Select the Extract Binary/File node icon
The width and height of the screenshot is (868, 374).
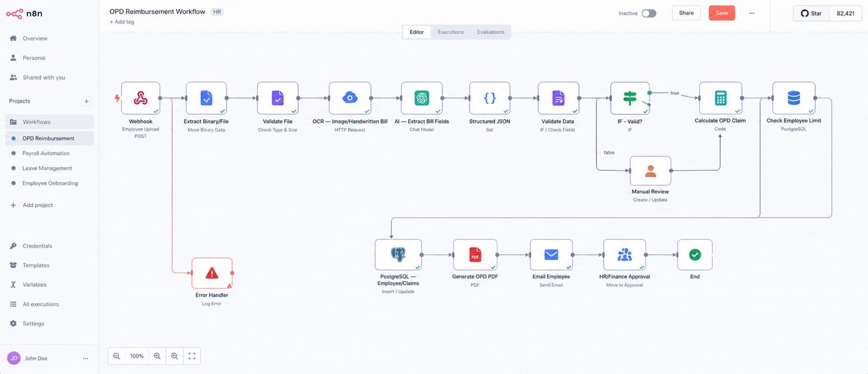[x=206, y=98]
